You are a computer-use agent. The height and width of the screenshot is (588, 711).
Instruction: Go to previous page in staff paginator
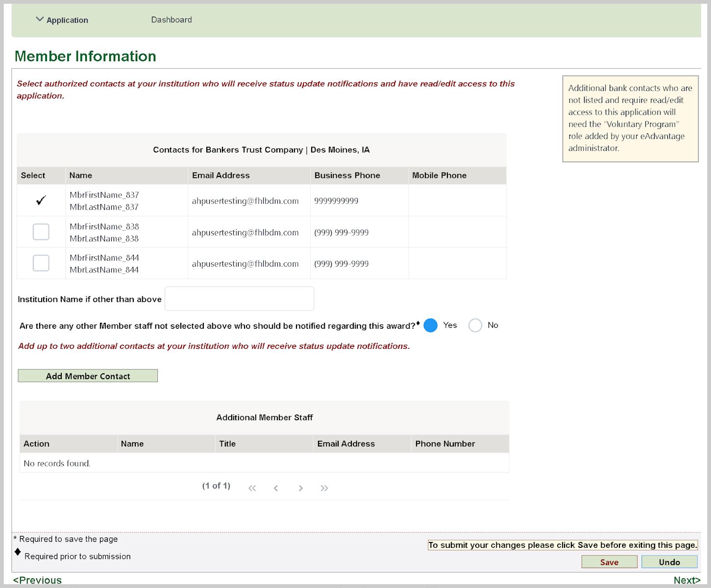tap(276, 488)
